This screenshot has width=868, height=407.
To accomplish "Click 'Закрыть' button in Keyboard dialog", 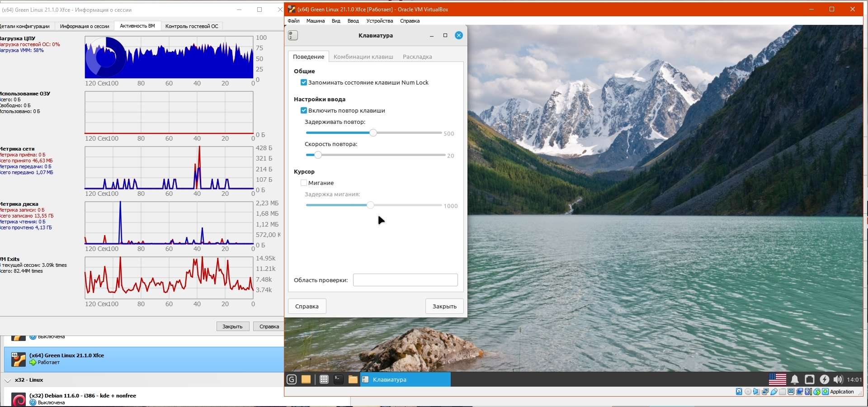I will [x=444, y=306].
